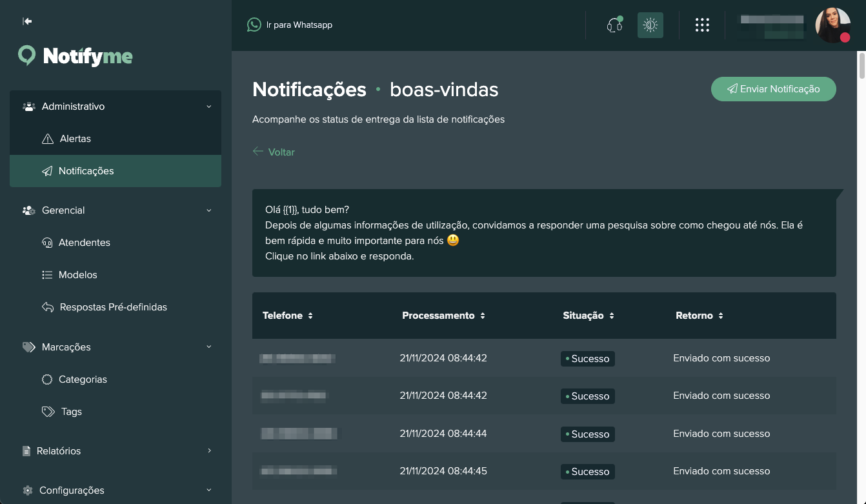
Task: Open the apps grid menu
Action: [702, 25]
